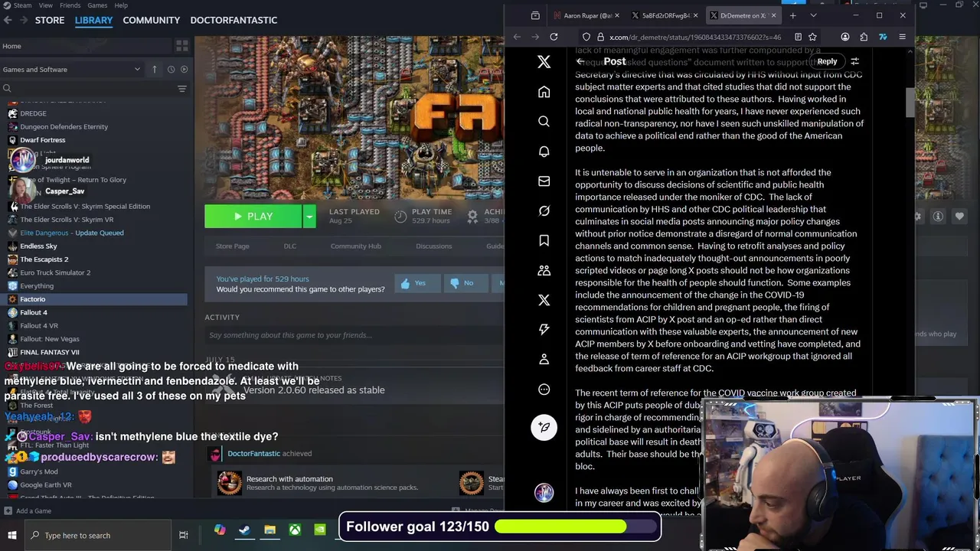Open the X search (magnifier) icon

[x=544, y=122]
